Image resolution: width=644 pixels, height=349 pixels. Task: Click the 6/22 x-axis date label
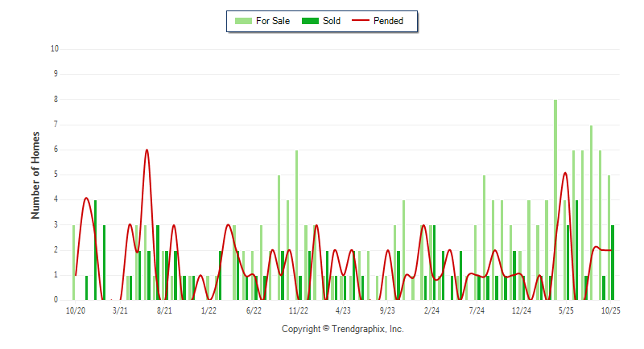click(254, 310)
